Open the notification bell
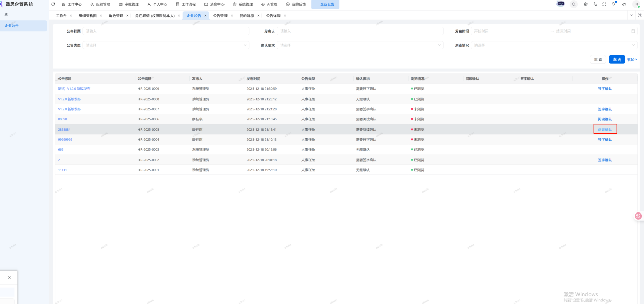The width and height of the screenshot is (644, 304). click(613, 4)
